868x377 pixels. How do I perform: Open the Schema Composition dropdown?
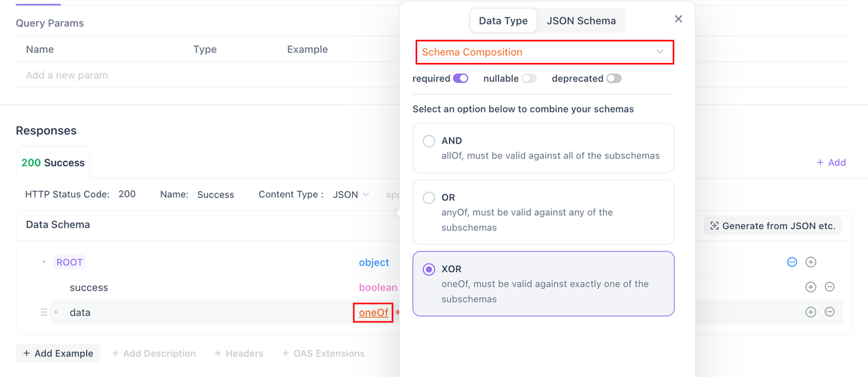point(544,52)
